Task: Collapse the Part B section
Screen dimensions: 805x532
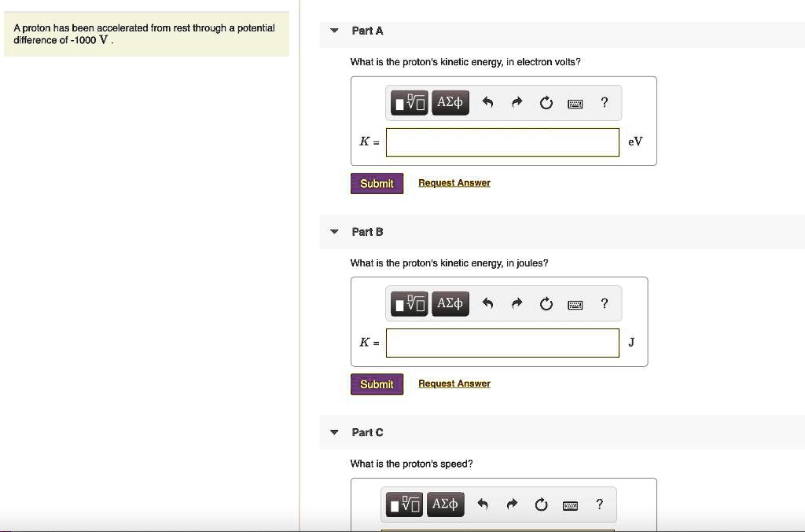Action: (x=334, y=232)
